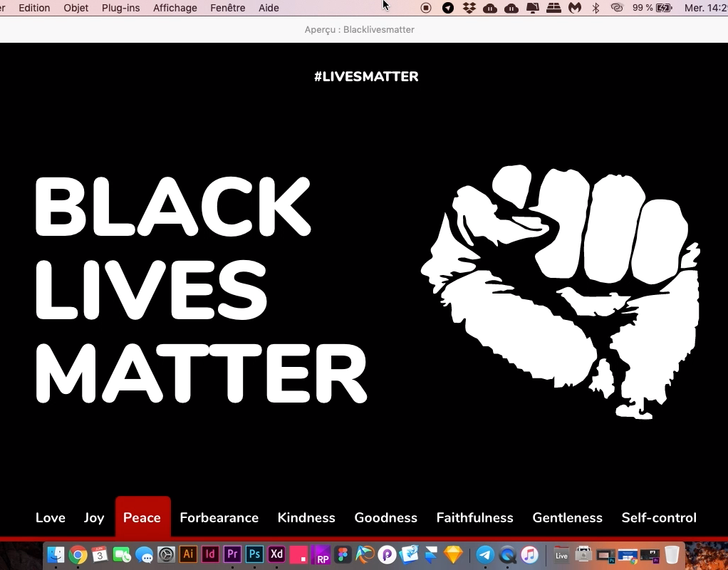The height and width of the screenshot is (570, 728).
Task: Open the purple P app dock icon
Action: tap(387, 554)
